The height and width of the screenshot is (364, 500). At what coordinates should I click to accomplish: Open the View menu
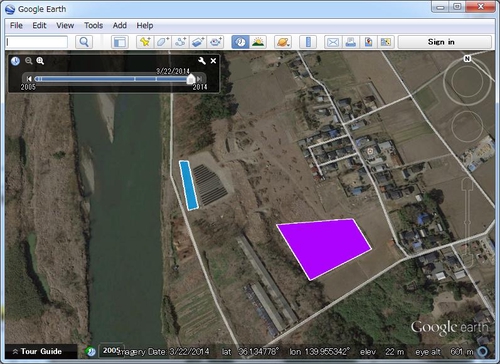pos(65,26)
